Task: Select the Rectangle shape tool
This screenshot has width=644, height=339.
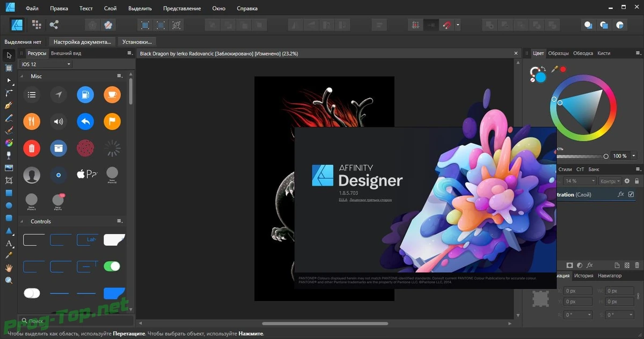Action: pyautogui.click(x=9, y=193)
